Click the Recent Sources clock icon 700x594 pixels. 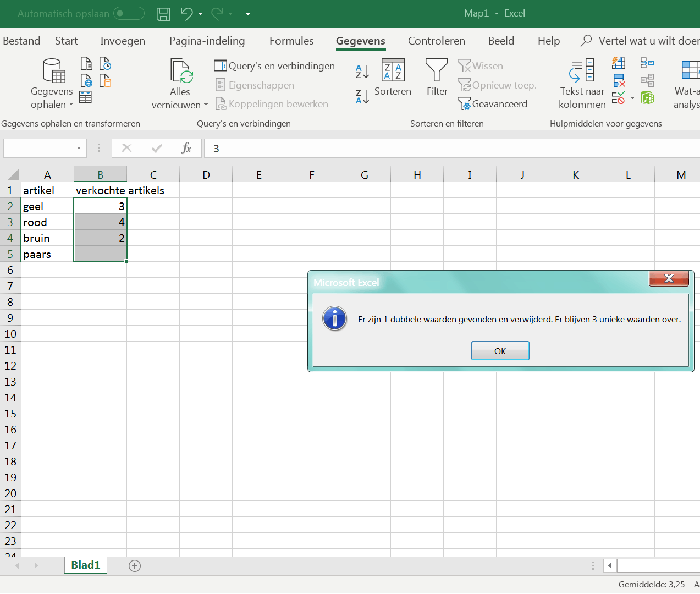coord(105,63)
